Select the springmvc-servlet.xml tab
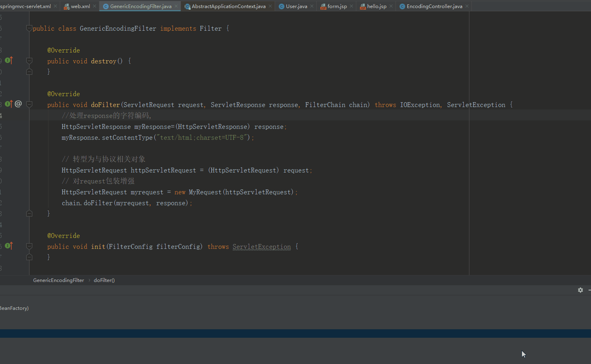The height and width of the screenshot is (364, 591). coord(25,6)
